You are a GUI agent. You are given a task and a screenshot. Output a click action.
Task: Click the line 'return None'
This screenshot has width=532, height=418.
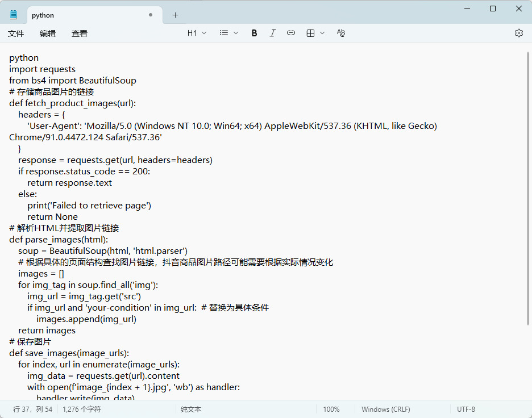pos(53,216)
